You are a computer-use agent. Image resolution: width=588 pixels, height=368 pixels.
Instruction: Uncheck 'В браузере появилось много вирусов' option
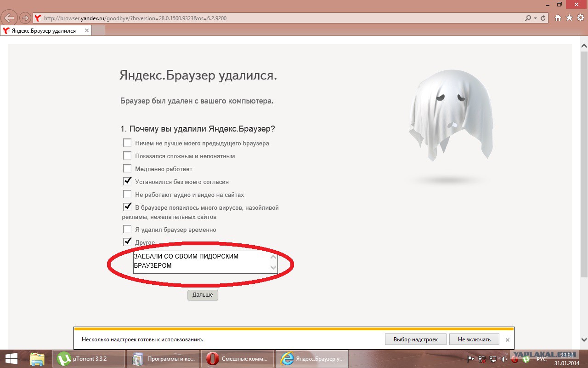point(127,207)
